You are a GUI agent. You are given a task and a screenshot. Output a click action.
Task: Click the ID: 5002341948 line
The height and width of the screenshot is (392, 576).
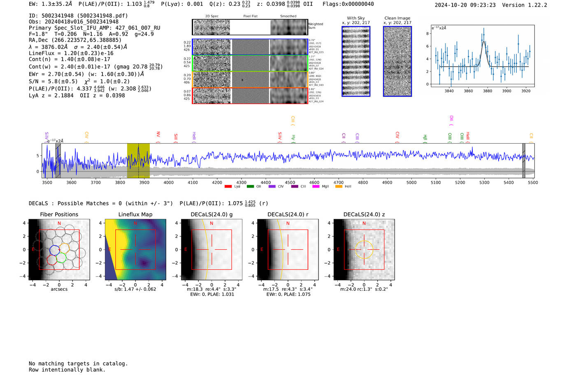[78, 16]
